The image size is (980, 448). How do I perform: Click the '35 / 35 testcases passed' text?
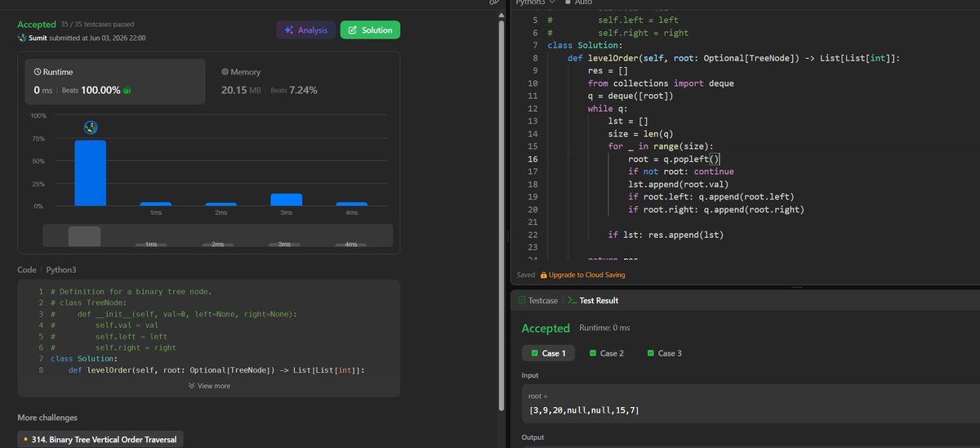click(98, 25)
